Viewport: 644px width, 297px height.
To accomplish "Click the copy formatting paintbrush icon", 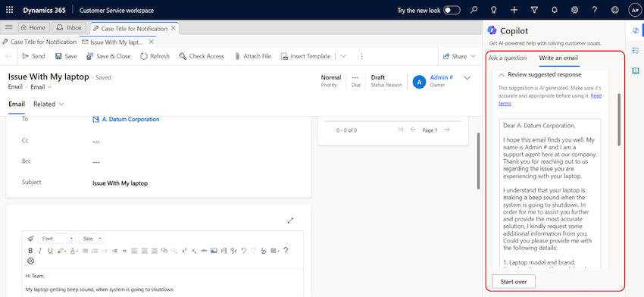I will (30, 239).
